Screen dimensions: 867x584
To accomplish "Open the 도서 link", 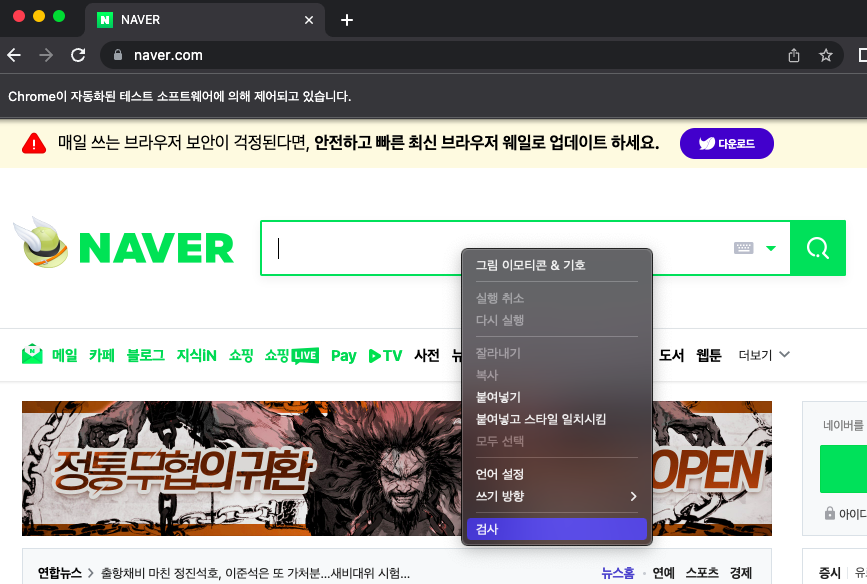I will 671,355.
